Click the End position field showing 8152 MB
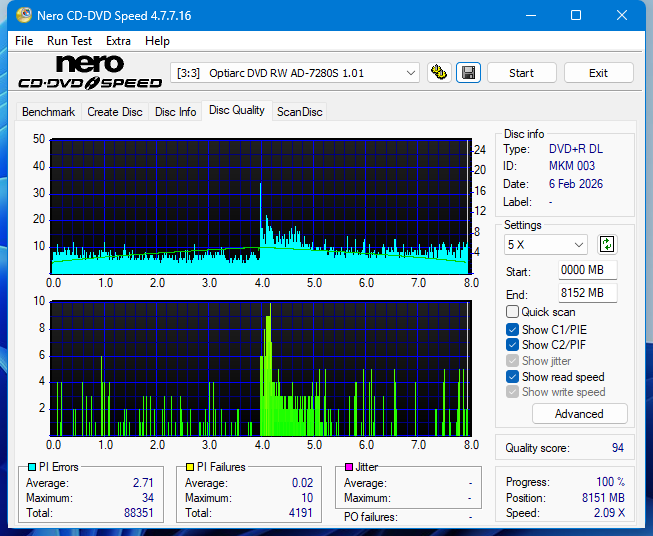Image resolution: width=653 pixels, height=536 pixels. 587,293
